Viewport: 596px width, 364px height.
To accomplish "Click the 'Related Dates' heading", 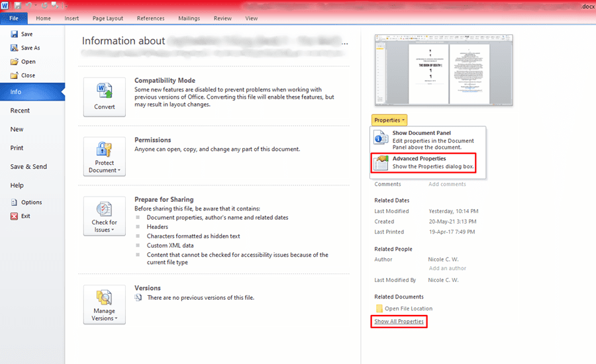I will 391,201.
